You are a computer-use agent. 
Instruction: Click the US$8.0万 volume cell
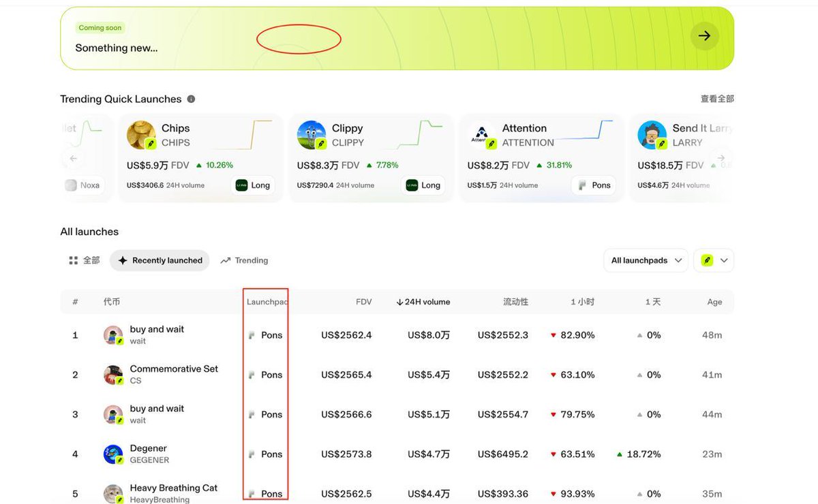tap(429, 335)
